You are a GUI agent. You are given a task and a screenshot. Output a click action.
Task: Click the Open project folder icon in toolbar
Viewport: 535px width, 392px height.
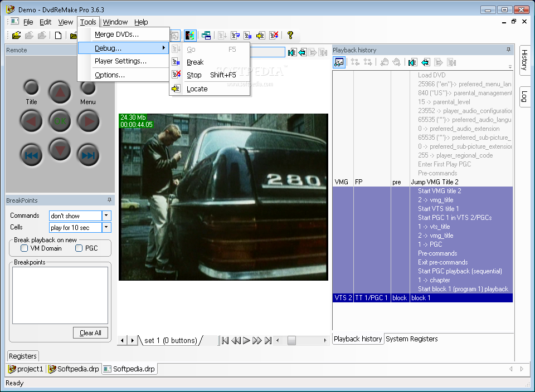point(17,36)
